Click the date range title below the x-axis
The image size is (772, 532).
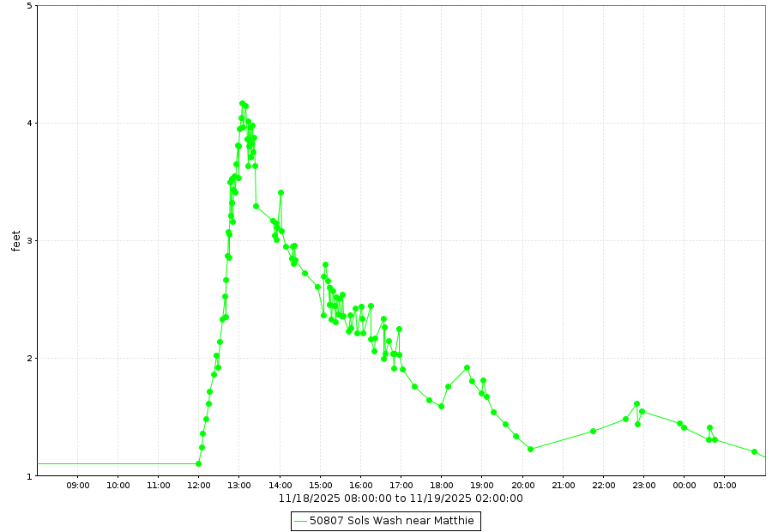[x=401, y=499]
